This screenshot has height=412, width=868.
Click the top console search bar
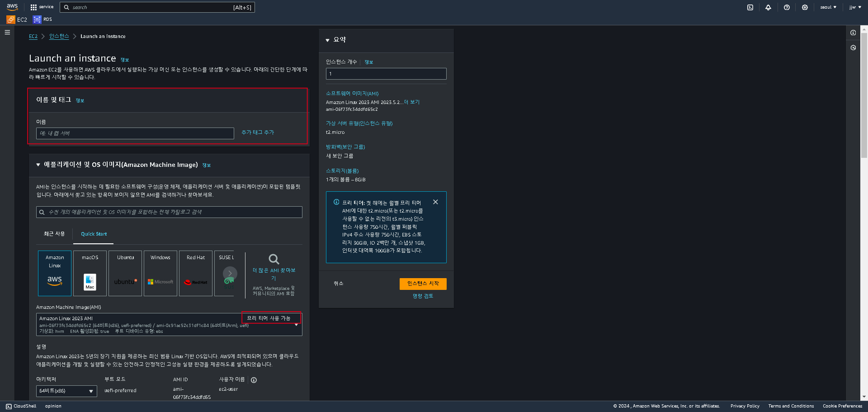click(x=158, y=7)
